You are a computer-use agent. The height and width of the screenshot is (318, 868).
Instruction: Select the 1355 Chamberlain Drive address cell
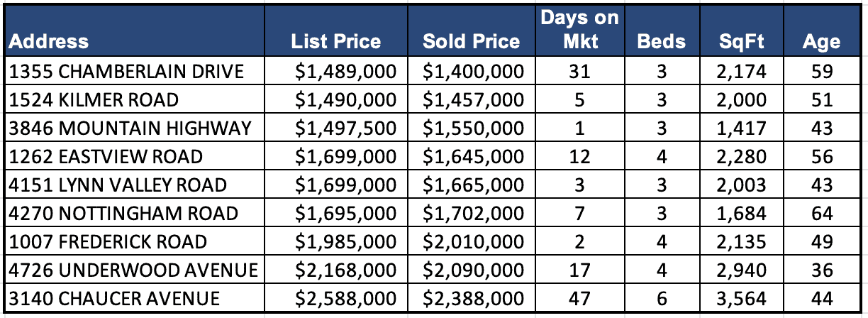click(128, 71)
